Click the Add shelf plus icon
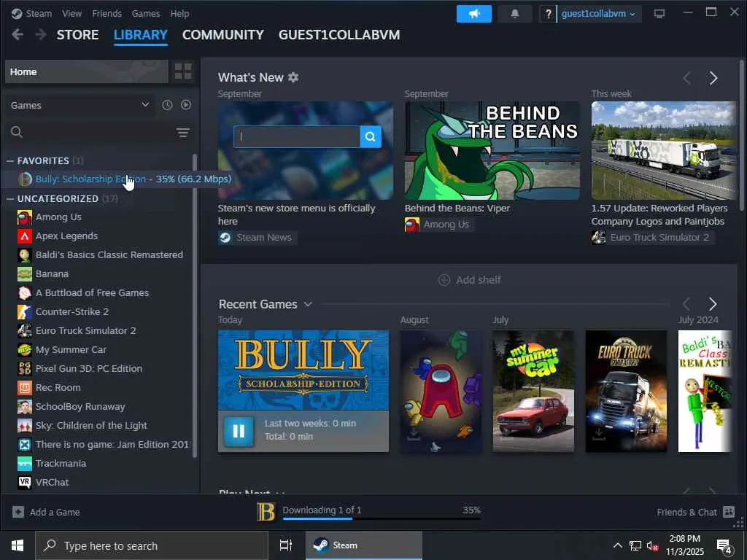This screenshot has height=560, width=747. pos(444,280)
